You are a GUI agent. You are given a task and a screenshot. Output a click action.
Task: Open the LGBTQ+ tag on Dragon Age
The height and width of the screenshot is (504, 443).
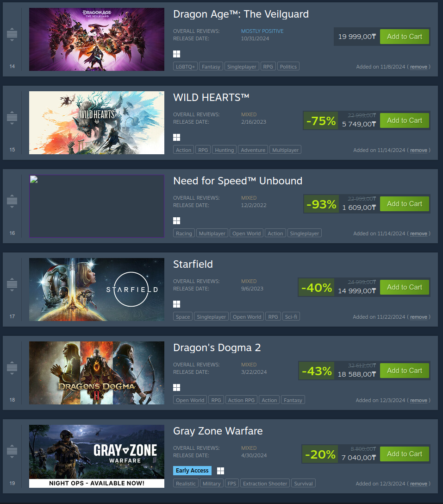click(x=185, y=67)
